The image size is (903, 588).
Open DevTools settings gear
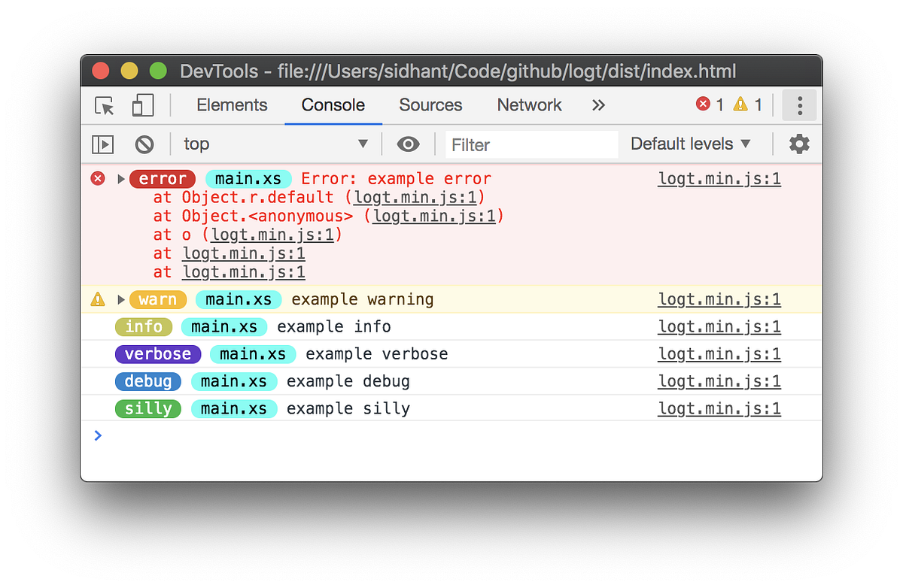pyautogui.click(x=799, y=144)
